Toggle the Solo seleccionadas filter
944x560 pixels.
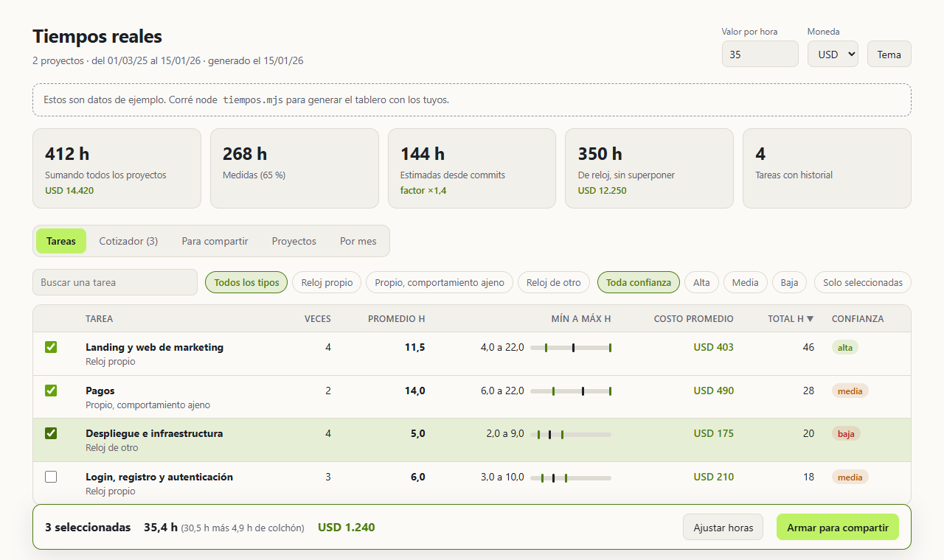pos(863,282)
